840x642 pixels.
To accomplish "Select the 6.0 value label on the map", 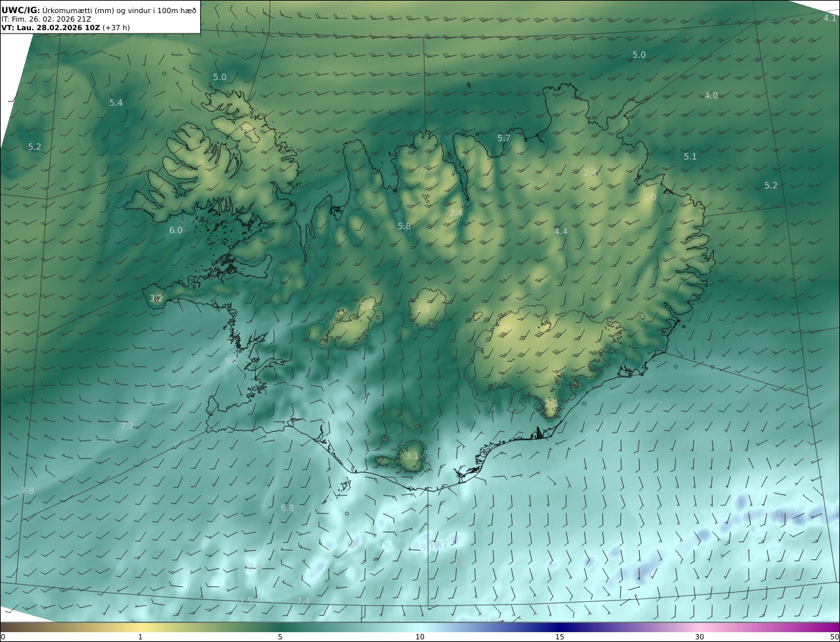I will tap(176, 230).
